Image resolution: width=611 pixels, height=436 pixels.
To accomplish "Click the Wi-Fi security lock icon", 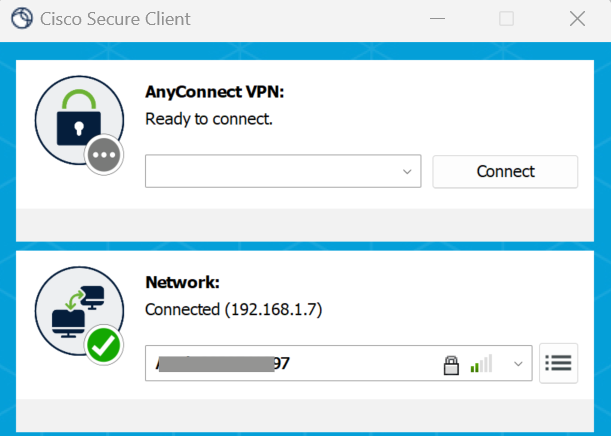I will [451, 365].
